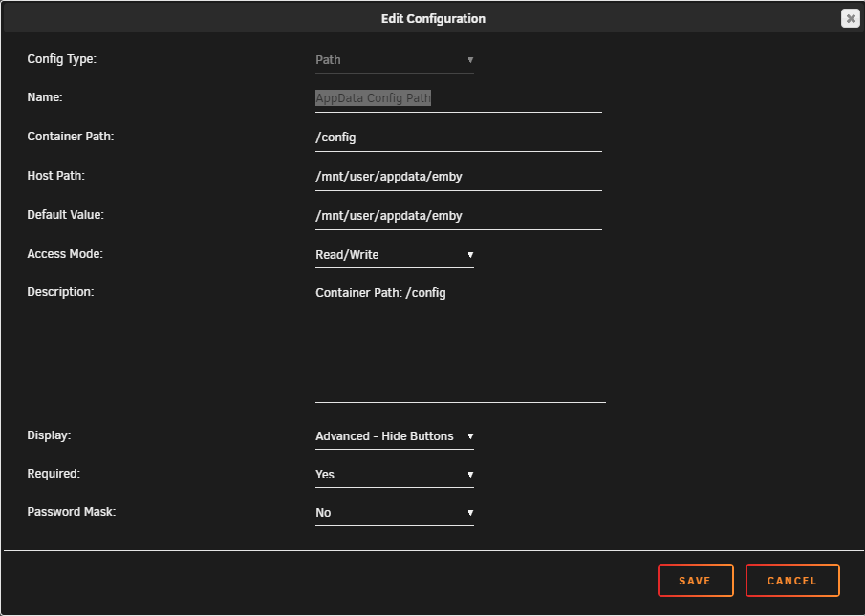Click the Name input field
Screen dimensions: 865x616
click(459, 98)
